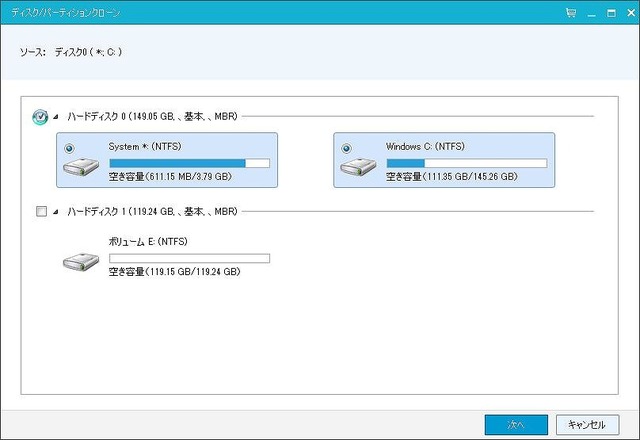Click the ソース: ディスク0 source text
The image size is (640, 440).
click(71, 52)
